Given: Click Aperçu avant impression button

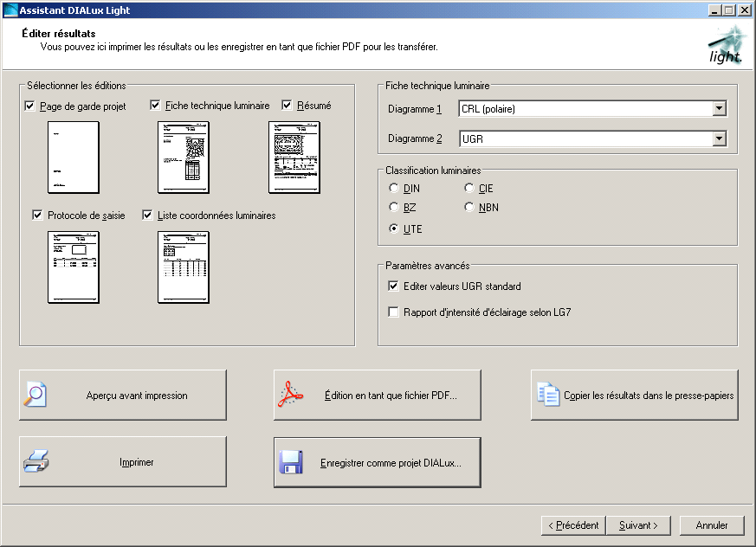Looking at the screenshot, I should (123, 396).
